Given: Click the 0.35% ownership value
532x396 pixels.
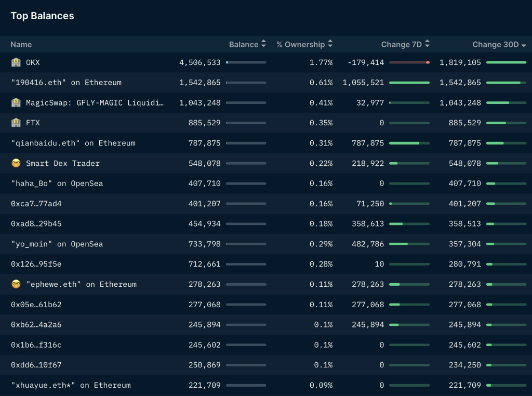Looking at the screenshot, I should 321,123.
